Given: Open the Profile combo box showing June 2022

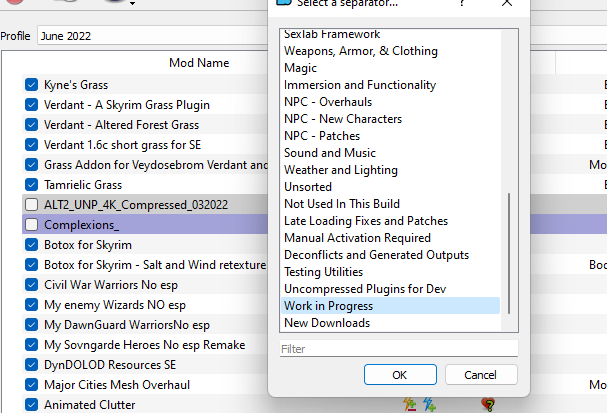Looking at the screenshot, I should point(153,36).
